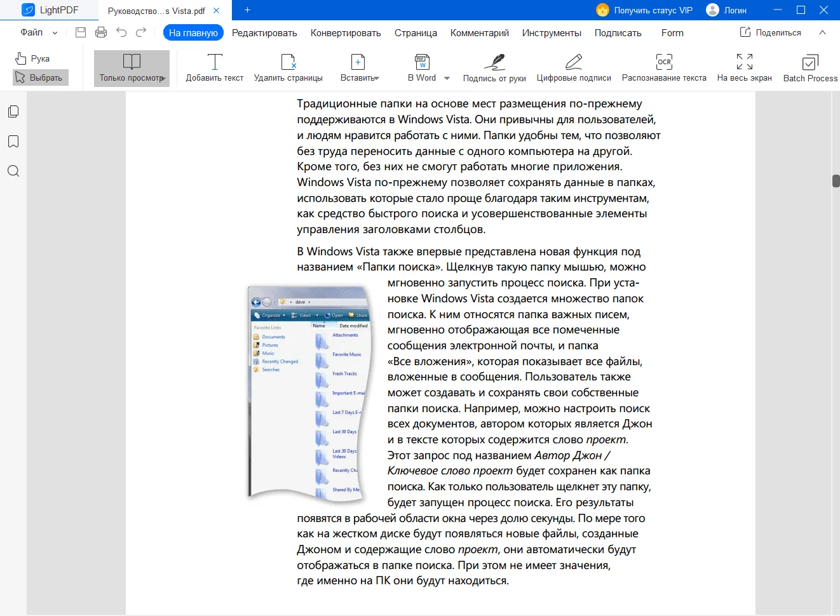Click the Undo arrow icon
This screenshot has height=616, width=840.
tap(121, 32)
